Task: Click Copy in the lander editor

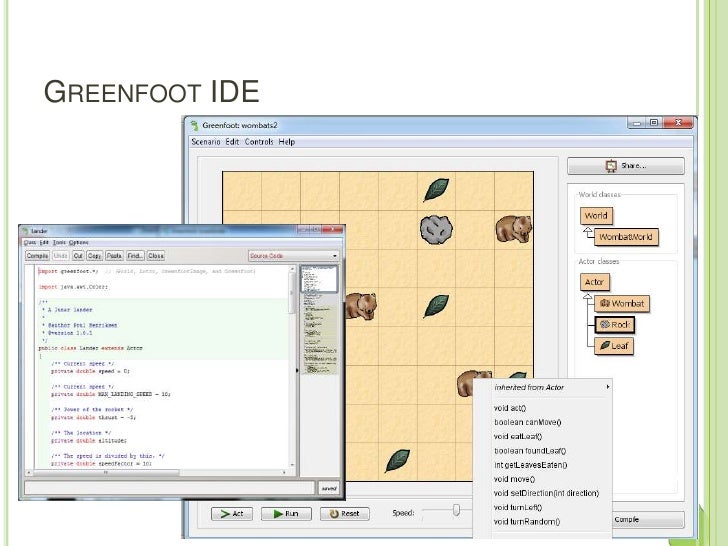Action: [x=94, y=256]
